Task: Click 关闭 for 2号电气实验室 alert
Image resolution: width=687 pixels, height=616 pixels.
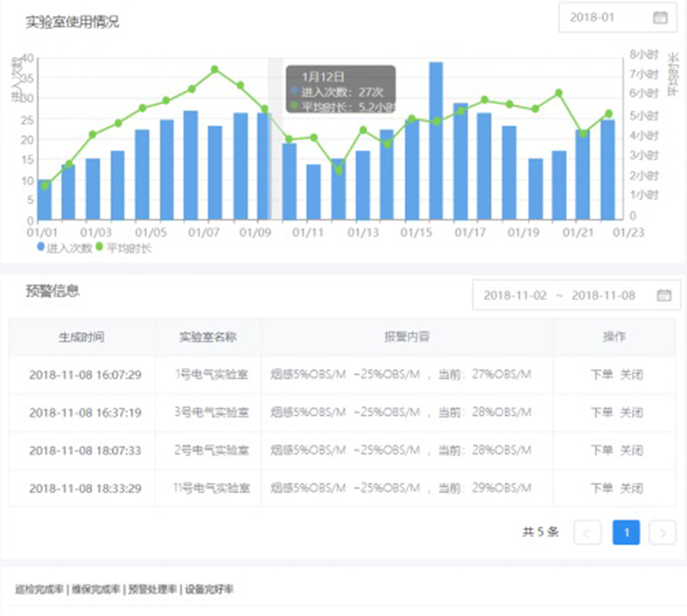Action: [631, 450]
